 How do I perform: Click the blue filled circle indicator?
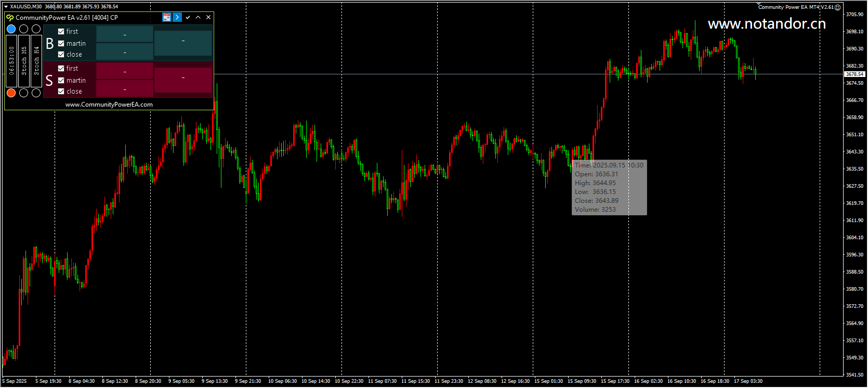[11, 29]
